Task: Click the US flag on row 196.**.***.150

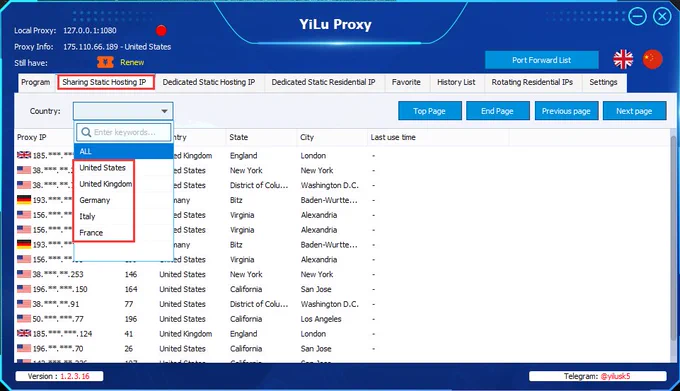Action: 24,289
